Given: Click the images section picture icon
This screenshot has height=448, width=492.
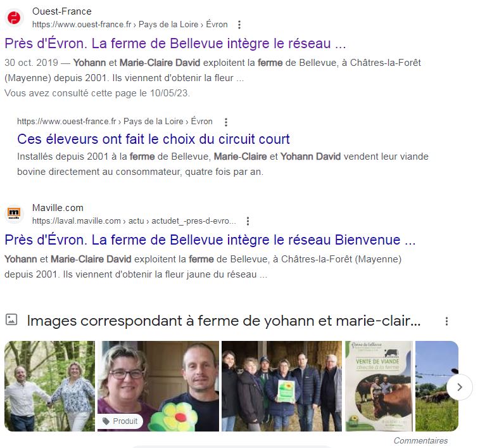Looking at the screenshot, I should [x=11, y=319].
